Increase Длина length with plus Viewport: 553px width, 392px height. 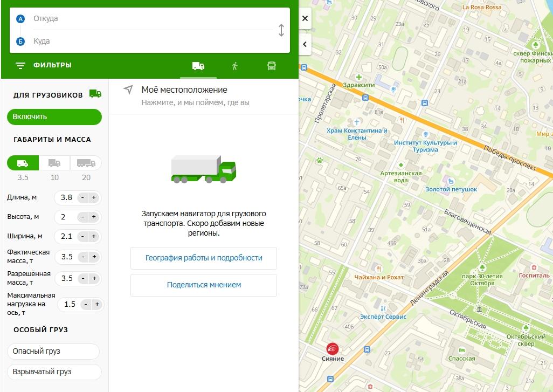click(94, 198)
